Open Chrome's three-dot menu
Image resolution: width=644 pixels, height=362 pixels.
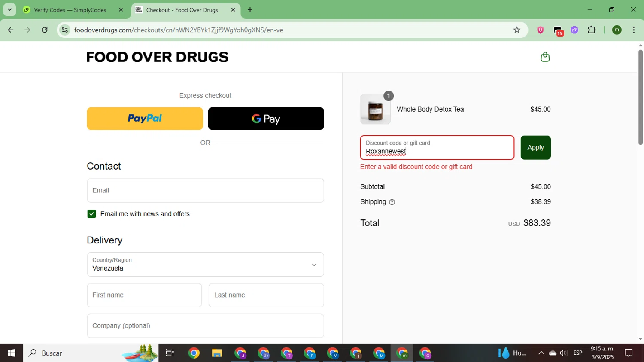tap(634, 30)
